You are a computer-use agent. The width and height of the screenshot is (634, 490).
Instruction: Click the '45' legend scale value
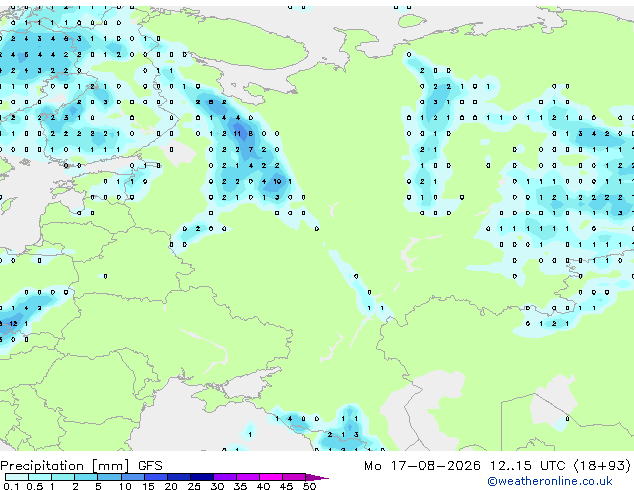(286, 486)
